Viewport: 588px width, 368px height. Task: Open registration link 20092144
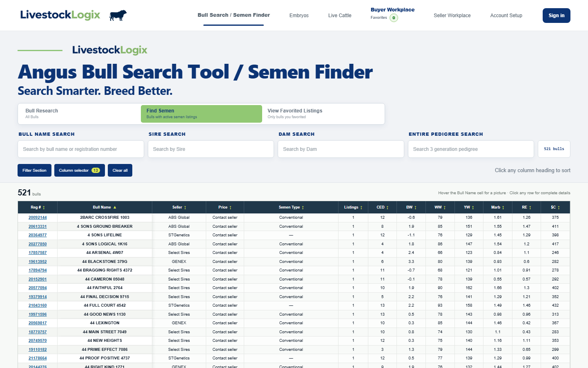pos(38,218)
